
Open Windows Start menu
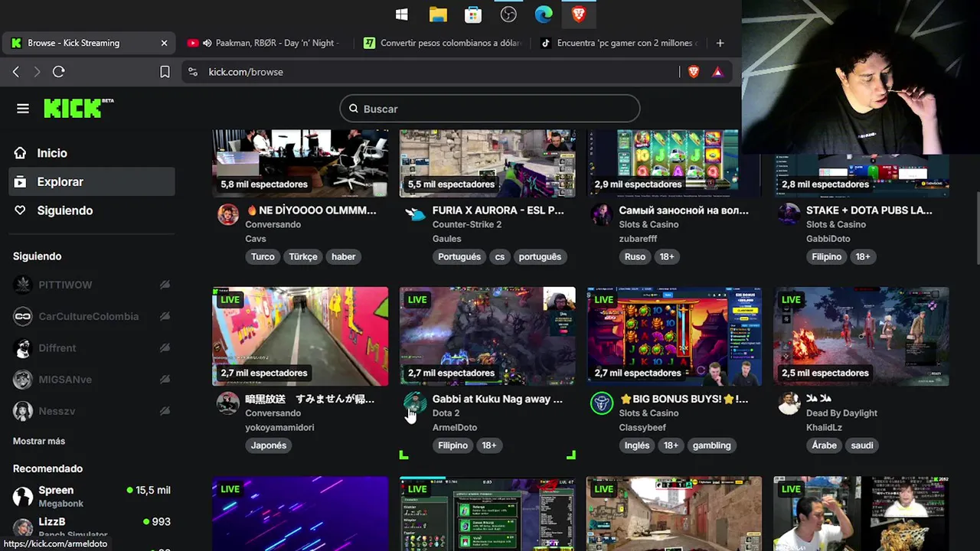[x=402, y=15]
